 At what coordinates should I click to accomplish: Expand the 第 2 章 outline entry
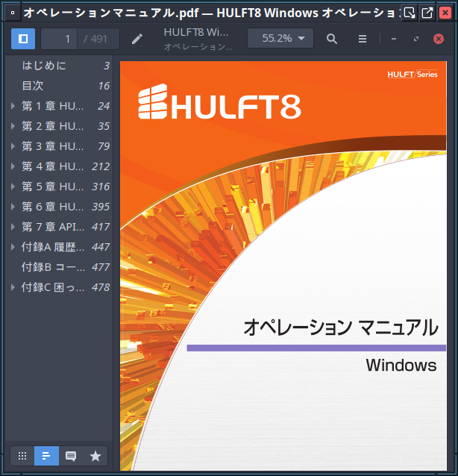point(13,126)
